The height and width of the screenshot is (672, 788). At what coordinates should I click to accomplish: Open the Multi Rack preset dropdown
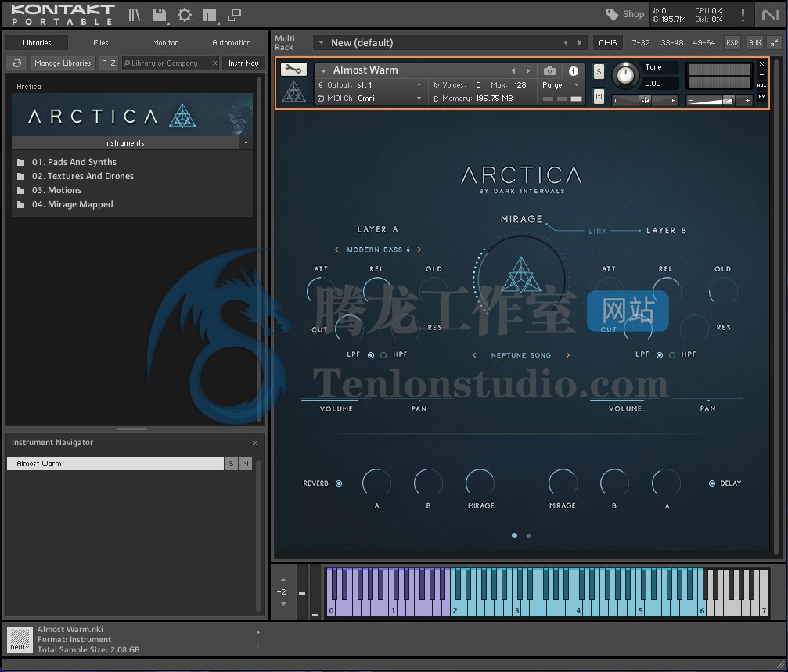(x=322, y=43)
